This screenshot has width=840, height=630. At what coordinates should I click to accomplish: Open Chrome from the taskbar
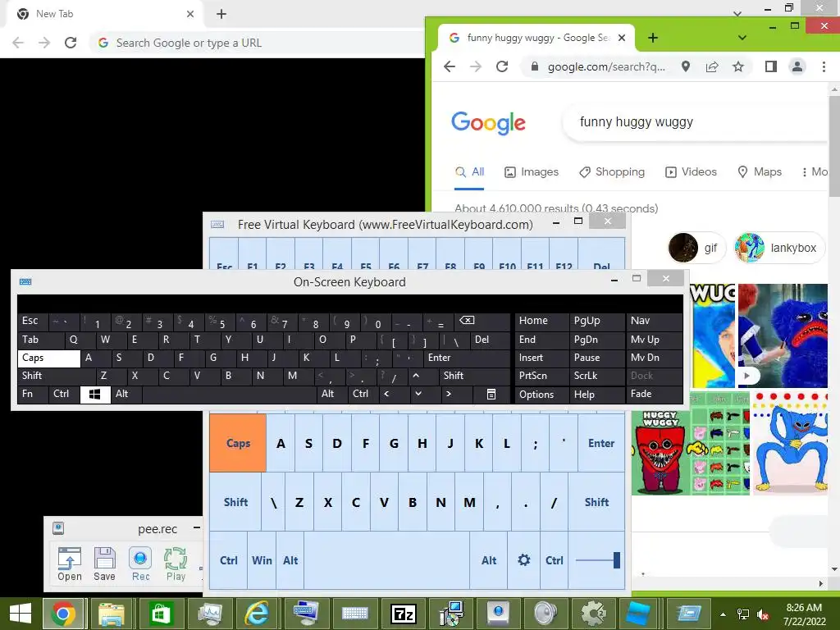click(63, 614)
